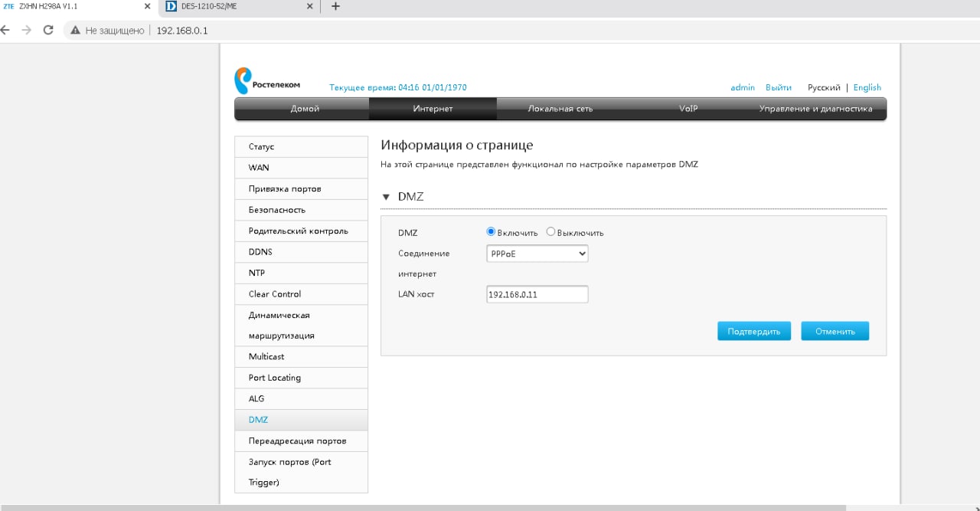This screenshot has width=980, height=511.
Task: Open the Port Locating sidebar item
Action: [x=301, y=378]
